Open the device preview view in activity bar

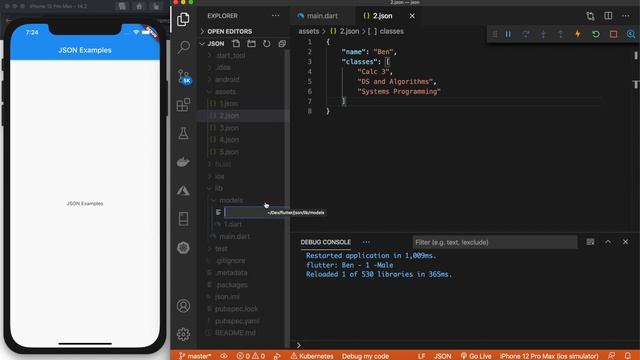tap(184, 219)
